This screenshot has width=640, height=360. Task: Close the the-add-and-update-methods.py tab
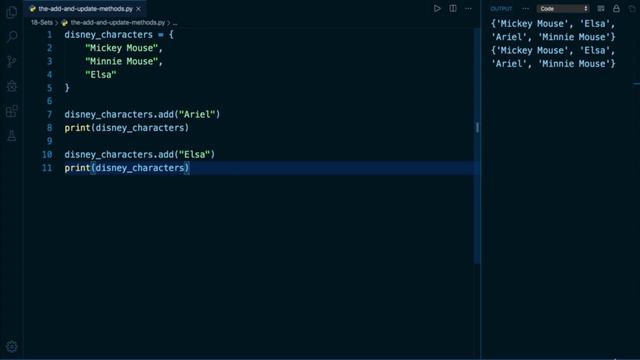139,9
